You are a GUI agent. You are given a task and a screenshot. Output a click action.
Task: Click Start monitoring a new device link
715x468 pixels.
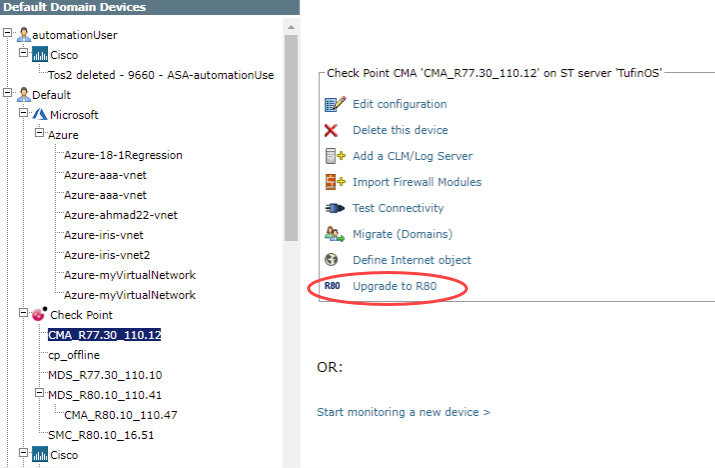[403, 411]
